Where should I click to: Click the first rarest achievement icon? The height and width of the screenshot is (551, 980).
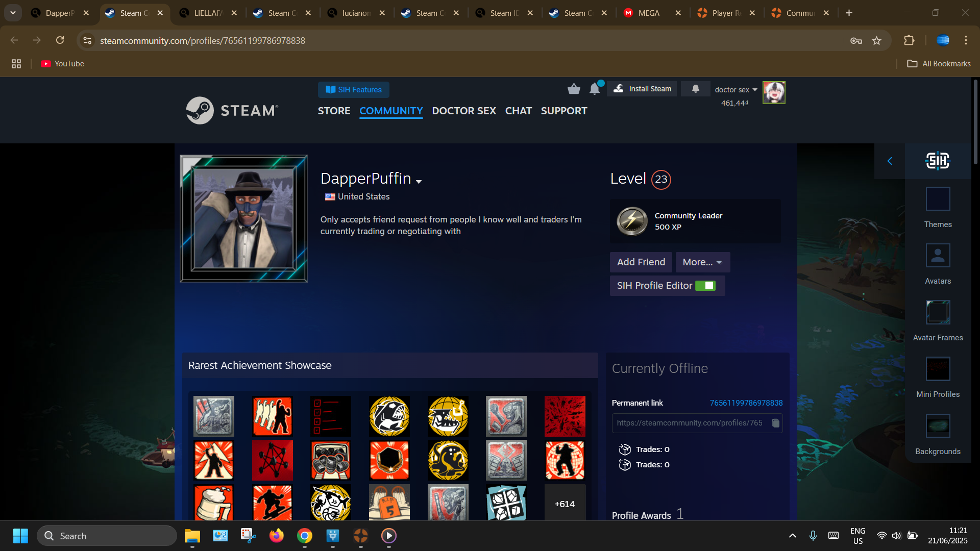(x=214, y=416)
